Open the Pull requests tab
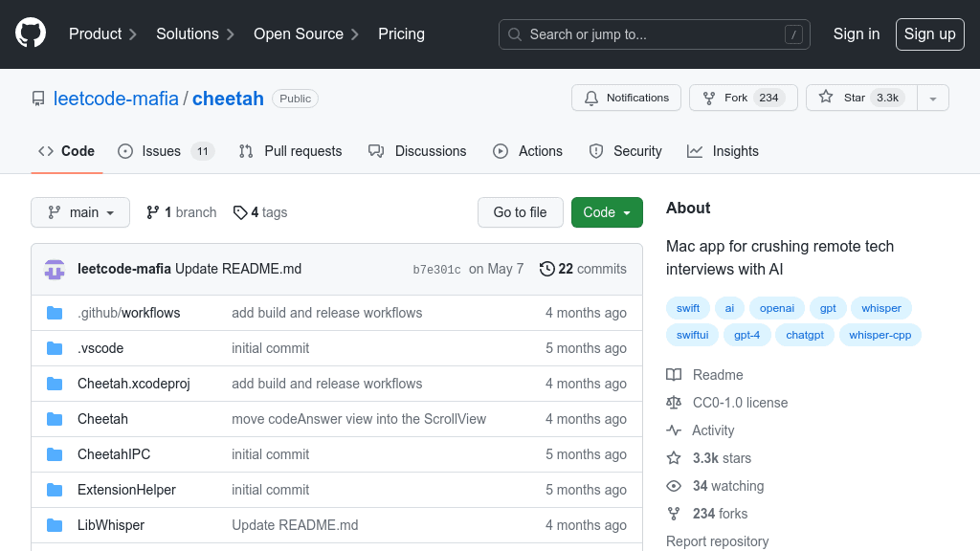Screen dimensions: 980x551 tap(290, 151)
